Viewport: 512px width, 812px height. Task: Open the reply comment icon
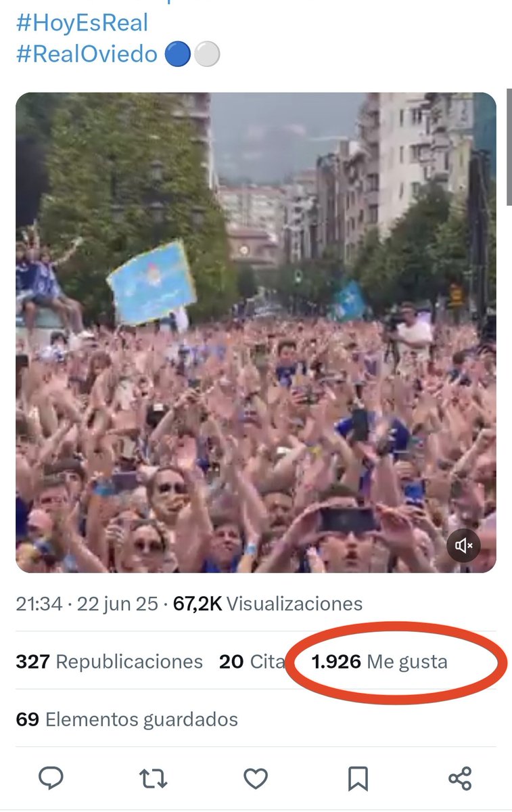tap(51, 779)
